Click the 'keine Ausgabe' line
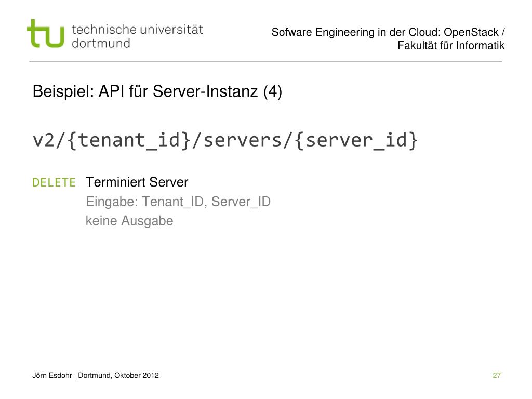The image size is (532, 399). pos(129,221)
